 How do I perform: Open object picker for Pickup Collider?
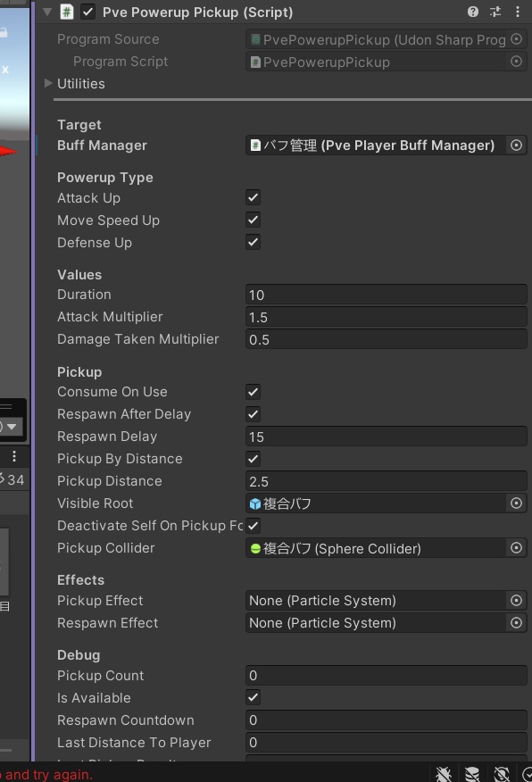click(517, 548)
